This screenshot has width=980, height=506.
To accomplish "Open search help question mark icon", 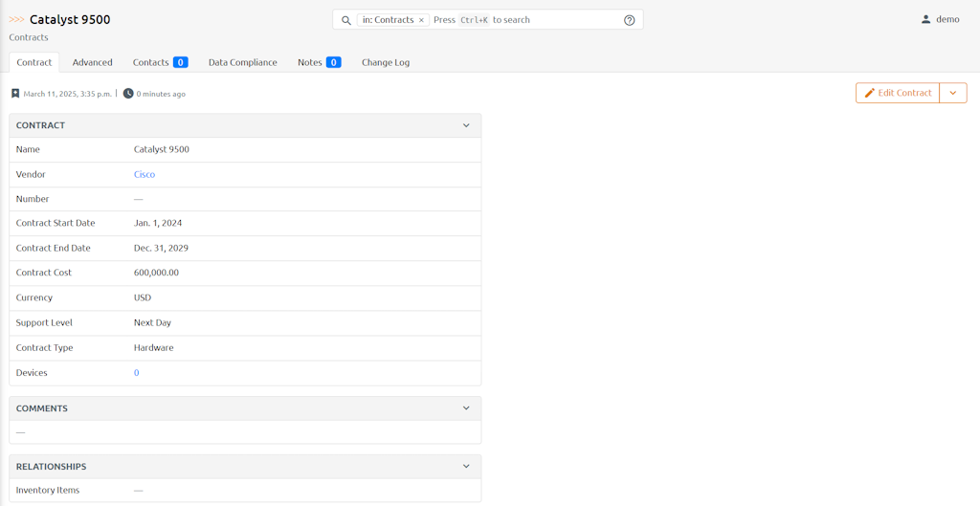I will (x=629, y=20).
